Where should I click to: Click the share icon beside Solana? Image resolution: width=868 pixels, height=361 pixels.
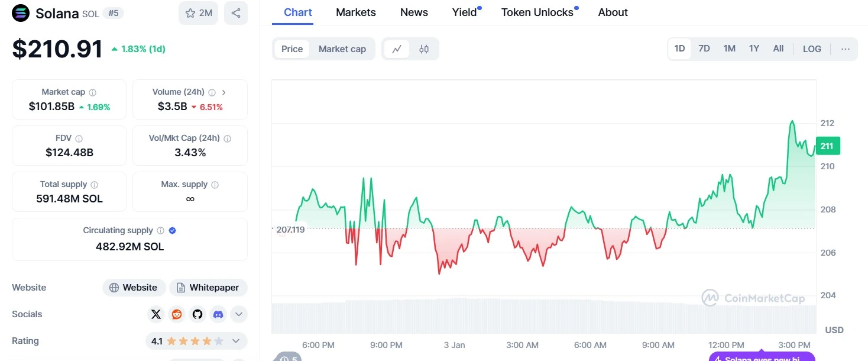[236, 13]
